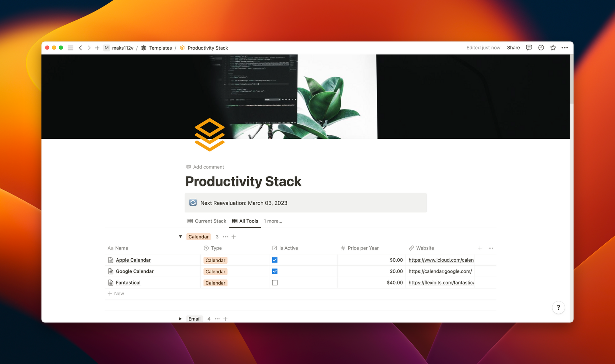Click the Templates breadcrumb layers icon
Viewport: 615px width, 364px height.
coord(144,48)
